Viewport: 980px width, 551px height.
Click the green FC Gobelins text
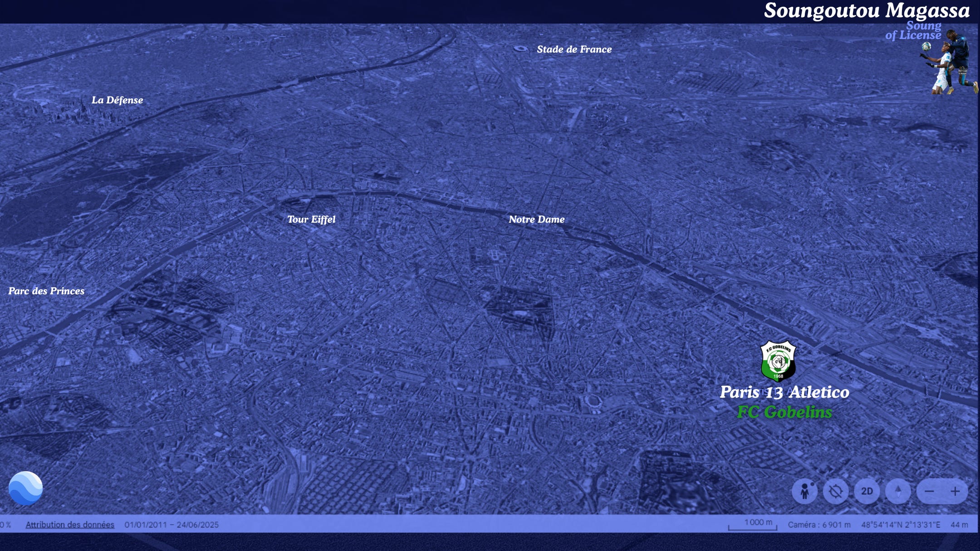[784, 412]
